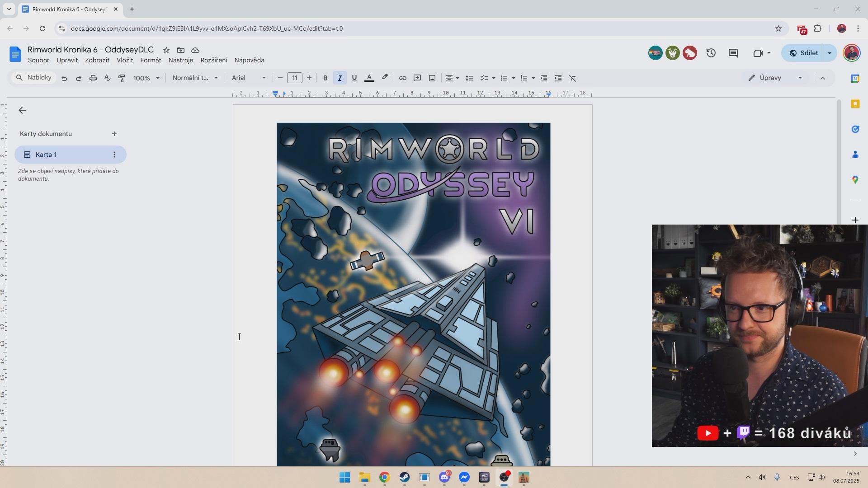The height and width of the screenshot is (488, 868).
Task: Open the Nápověda menu
Action: pyautogui.click(x=250, y=60)
